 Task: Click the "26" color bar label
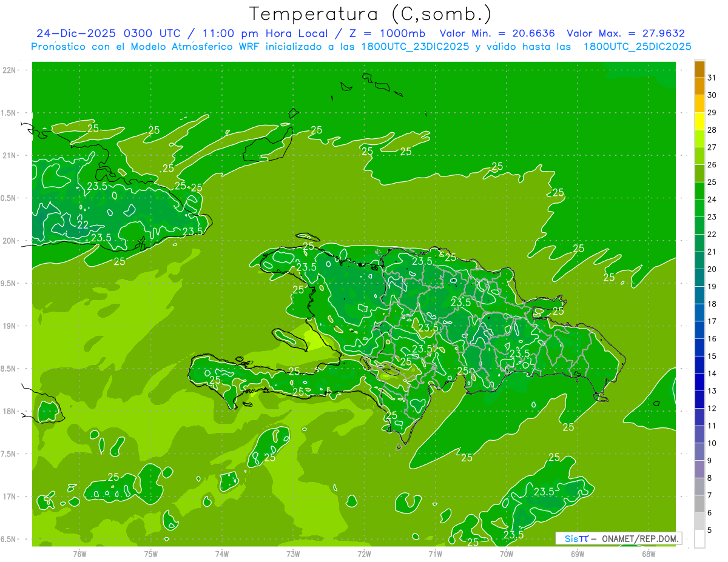click(x=712, y=164)
